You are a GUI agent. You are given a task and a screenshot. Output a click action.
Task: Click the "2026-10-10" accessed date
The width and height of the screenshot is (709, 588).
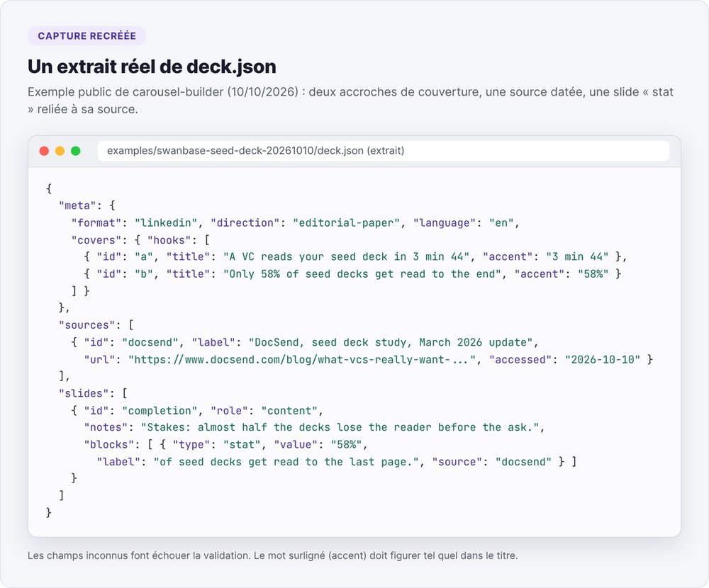pos(603,359)
